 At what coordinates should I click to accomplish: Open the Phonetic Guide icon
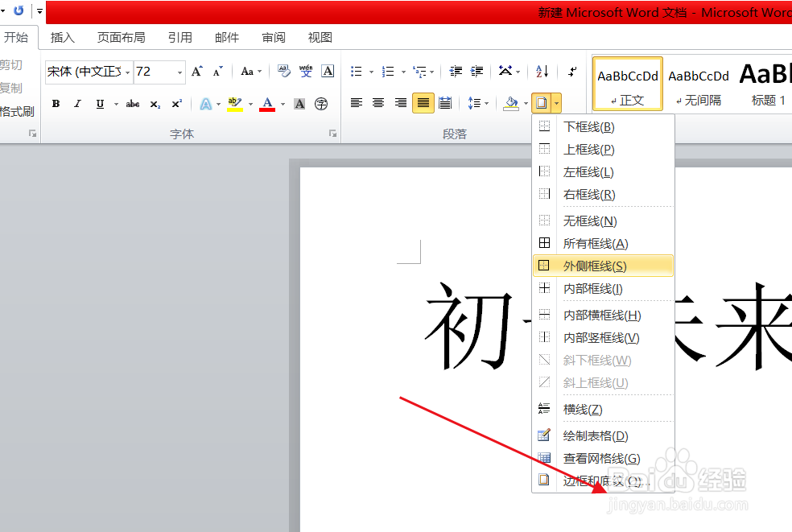pos(306,72)
